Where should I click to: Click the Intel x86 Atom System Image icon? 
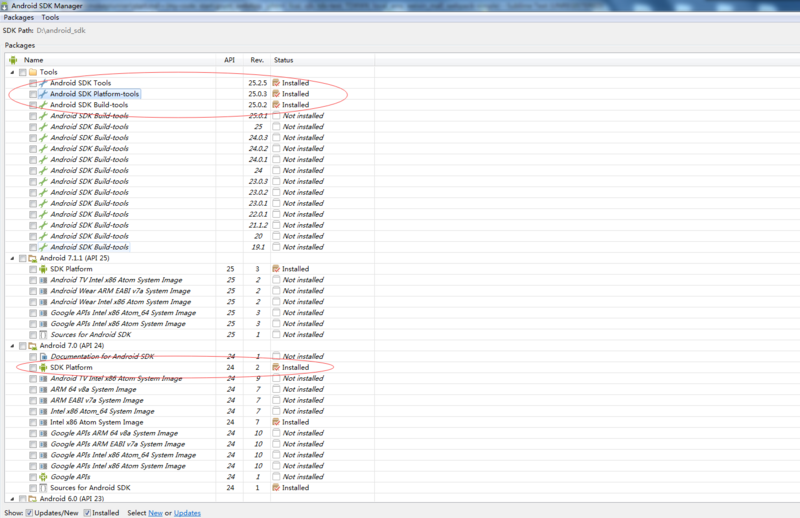pos(43,422)
